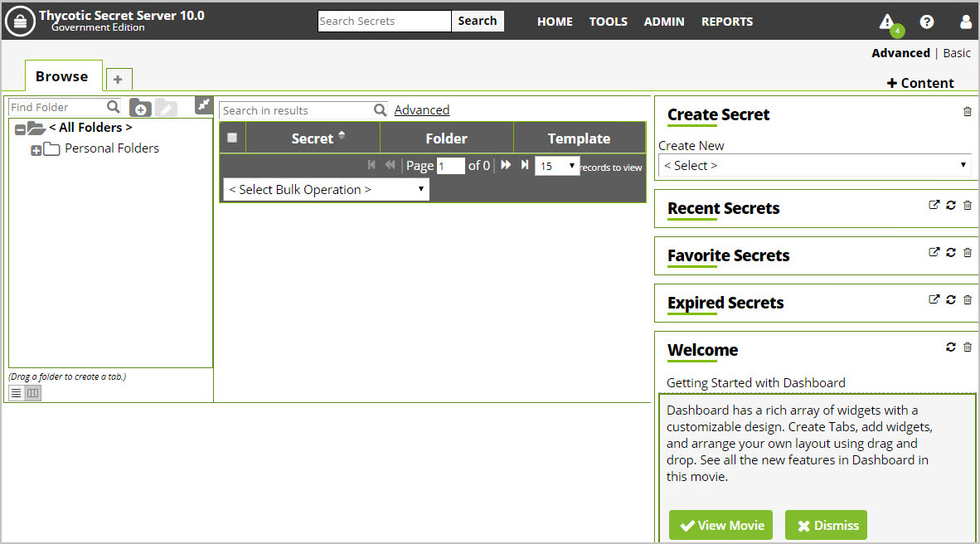Collapse the All Folders tree node
Screen dimensions: 980x544
click(x=20, y=129)
